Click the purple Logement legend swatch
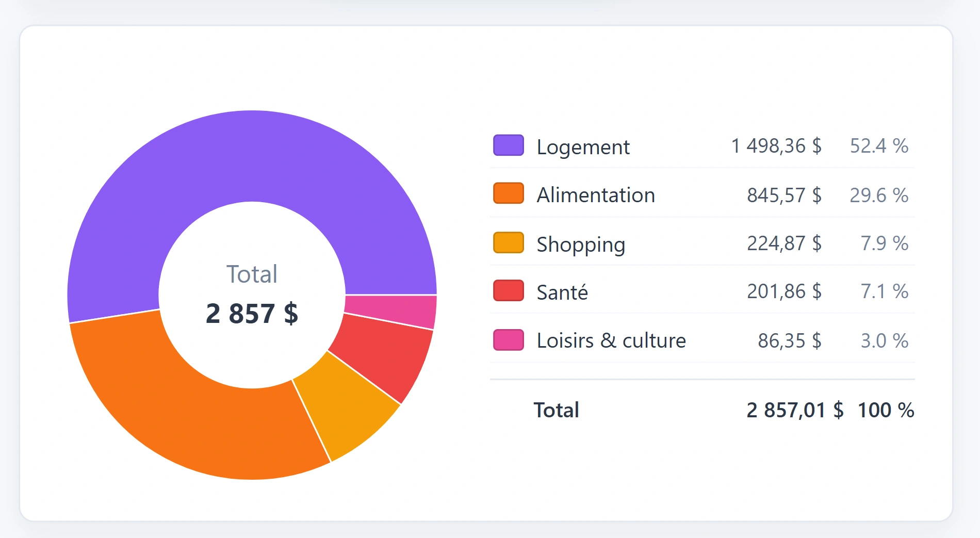Image resolution: width=980 pixels, height=538 pixels. click(x=508, y=145)
